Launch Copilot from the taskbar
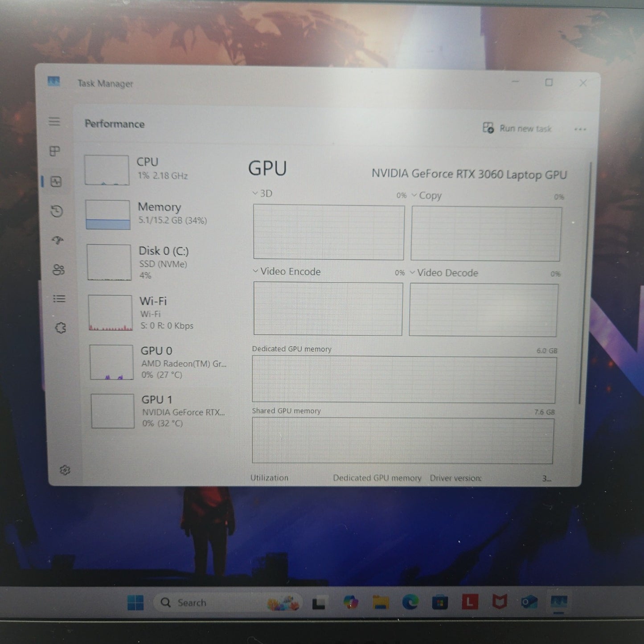644x644 pixels. click(x=350, y=603)
